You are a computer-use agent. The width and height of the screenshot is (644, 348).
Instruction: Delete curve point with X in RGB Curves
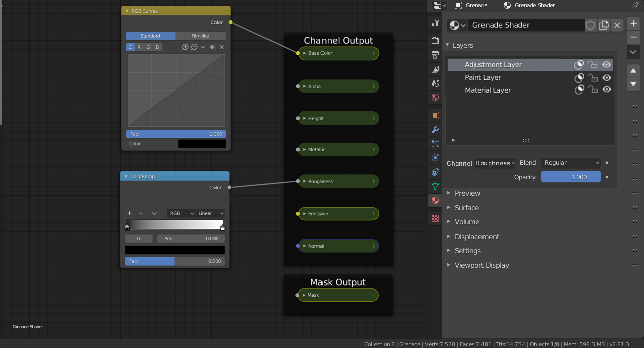[222, 47]
